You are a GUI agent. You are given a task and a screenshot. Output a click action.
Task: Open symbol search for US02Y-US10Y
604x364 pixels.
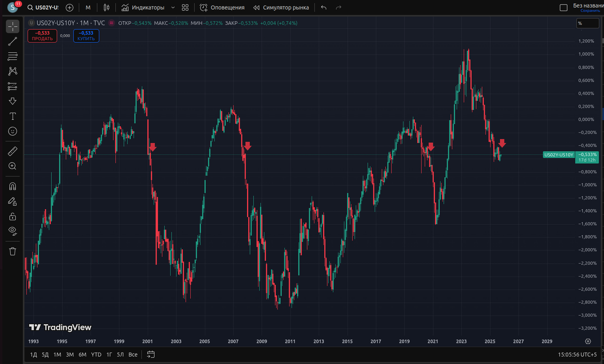click(43, 8)
